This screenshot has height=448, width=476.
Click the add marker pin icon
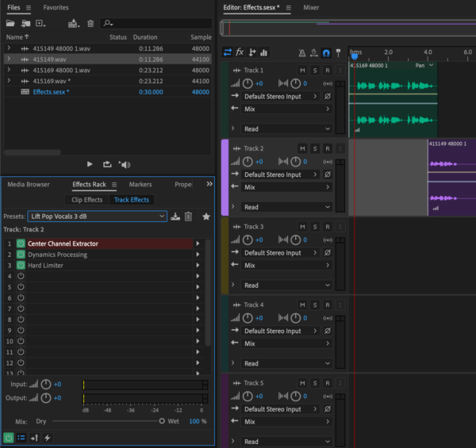coord(338,53)
